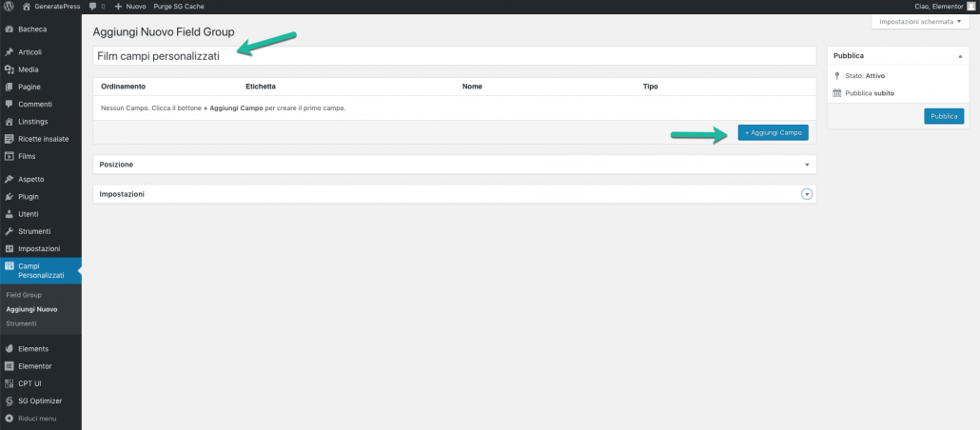Click the Elementor icon in sidebar
This screenshot has height=430, width=980.
coord(9,365)
